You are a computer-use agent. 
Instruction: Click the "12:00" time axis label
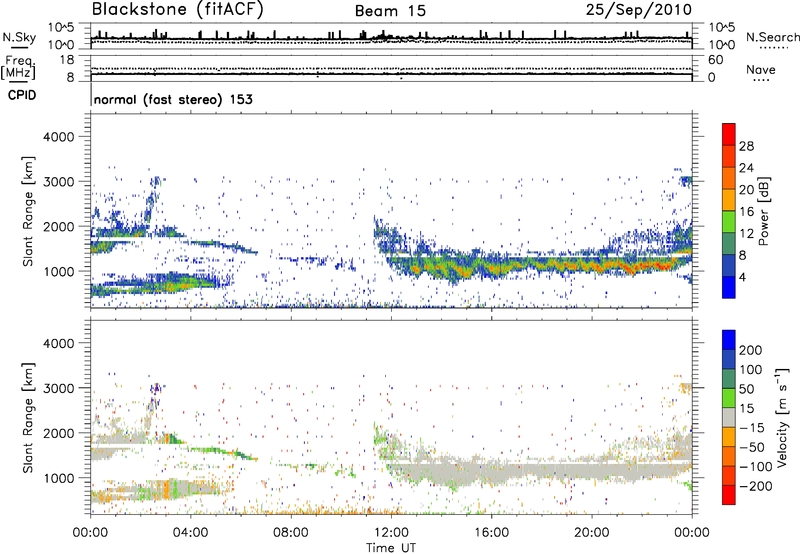coord(391,533)
